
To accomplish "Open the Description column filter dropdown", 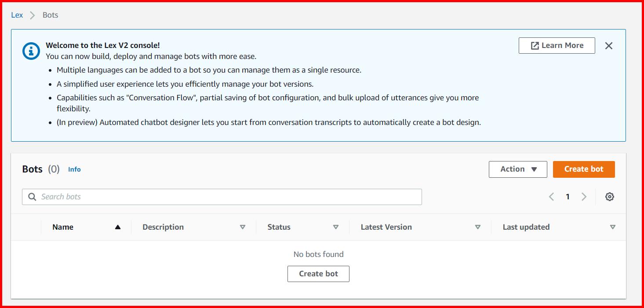I will point(242,227).
